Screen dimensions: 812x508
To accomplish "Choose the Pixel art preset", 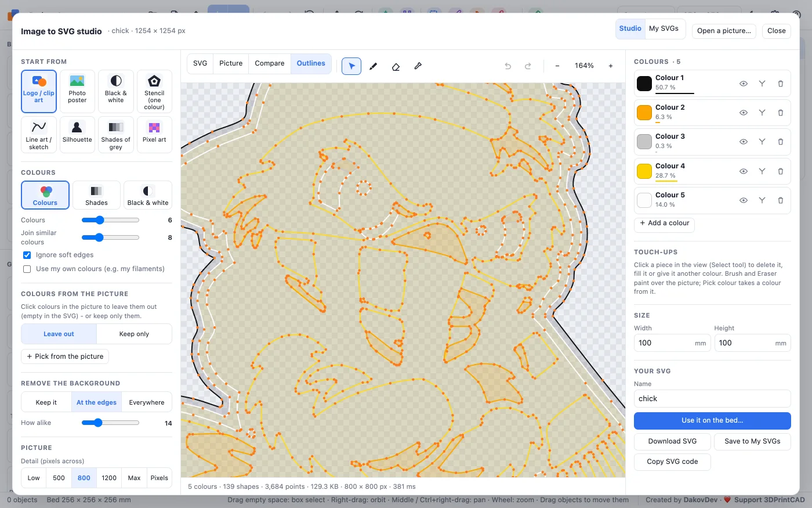I will coord(154,135).
